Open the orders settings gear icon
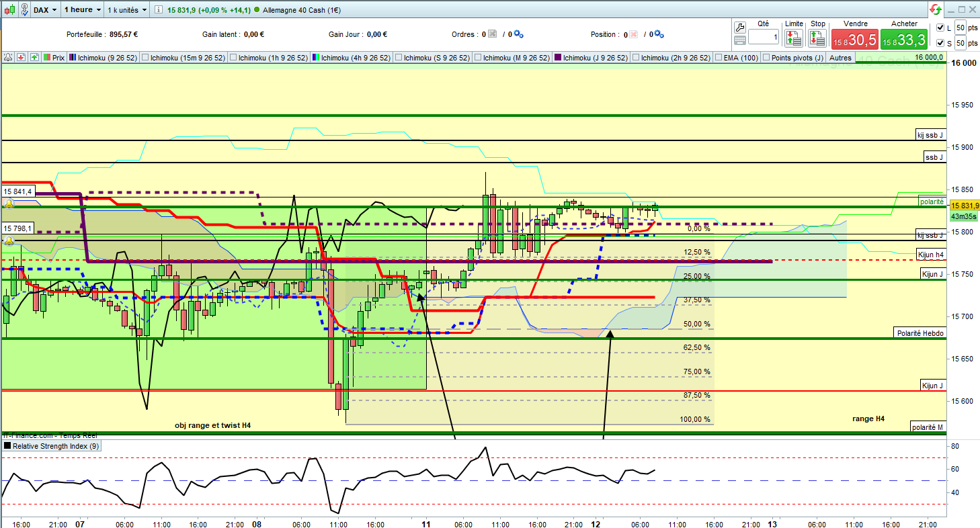 click(x=518, y=34)
